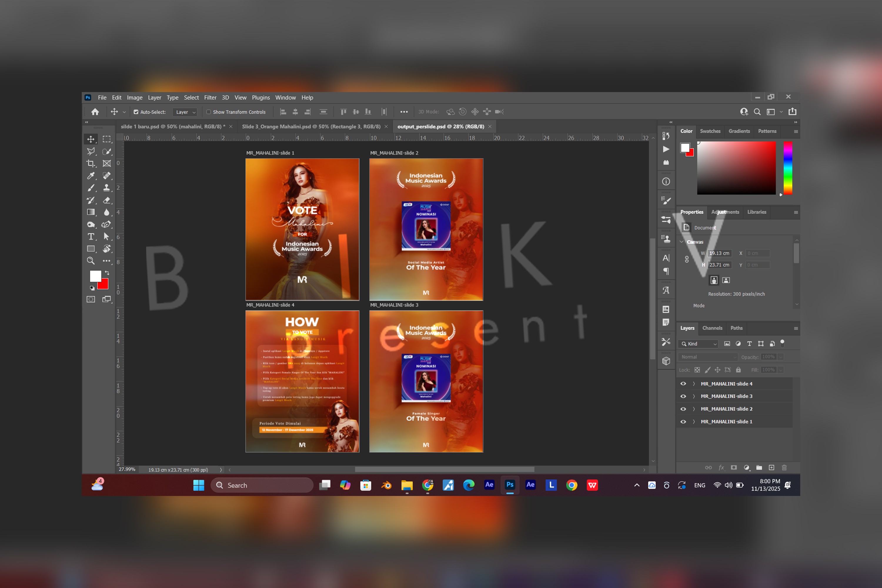The image size is (882, 588).
Task: Select the Gradient tool
Action: coord(91,212)
